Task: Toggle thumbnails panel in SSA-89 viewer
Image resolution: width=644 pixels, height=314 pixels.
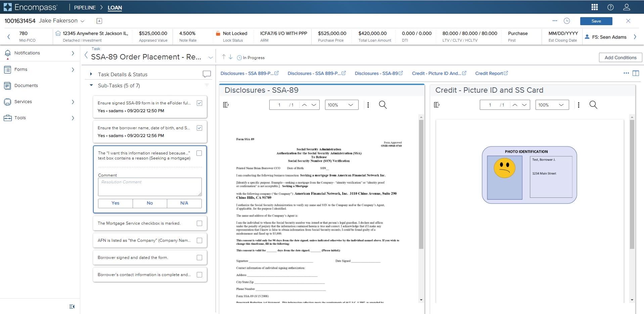Action: [226, 105]
